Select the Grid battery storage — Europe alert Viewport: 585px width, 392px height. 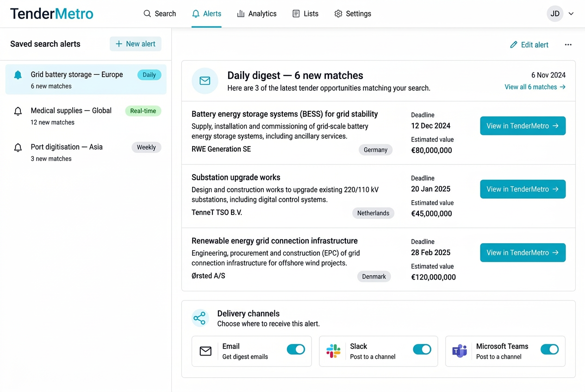point(86,80)
